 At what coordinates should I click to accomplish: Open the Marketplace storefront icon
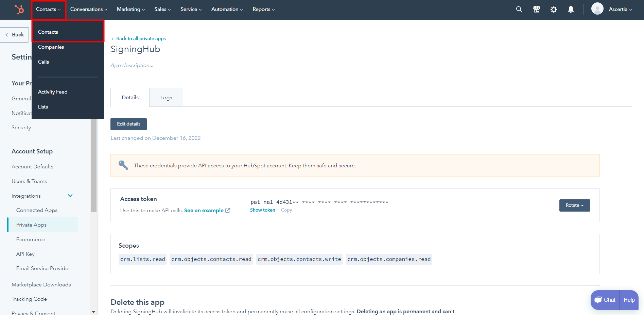[537, 9]
